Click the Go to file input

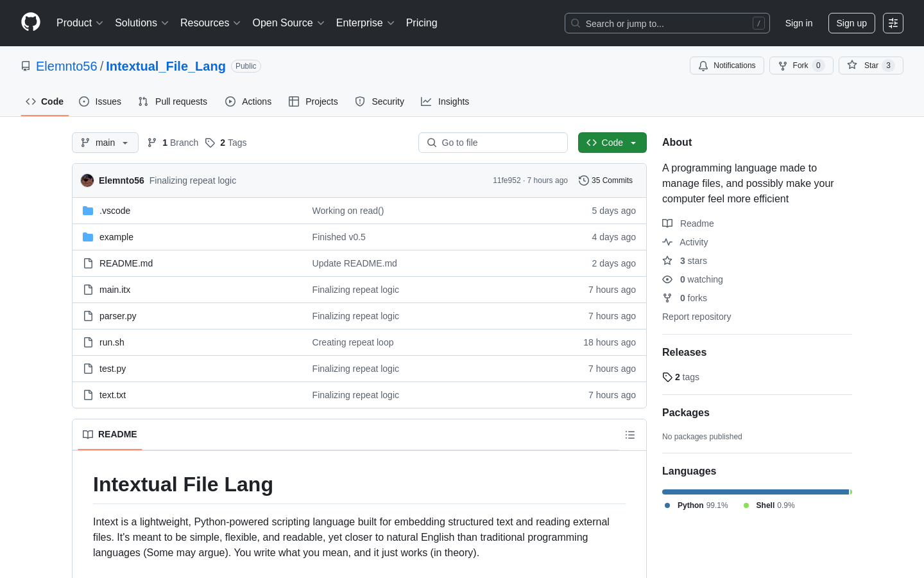click(493, 143)
